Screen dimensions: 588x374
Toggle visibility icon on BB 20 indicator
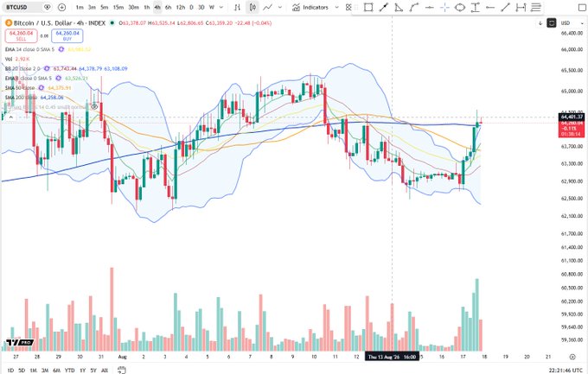tap(47, 68)
